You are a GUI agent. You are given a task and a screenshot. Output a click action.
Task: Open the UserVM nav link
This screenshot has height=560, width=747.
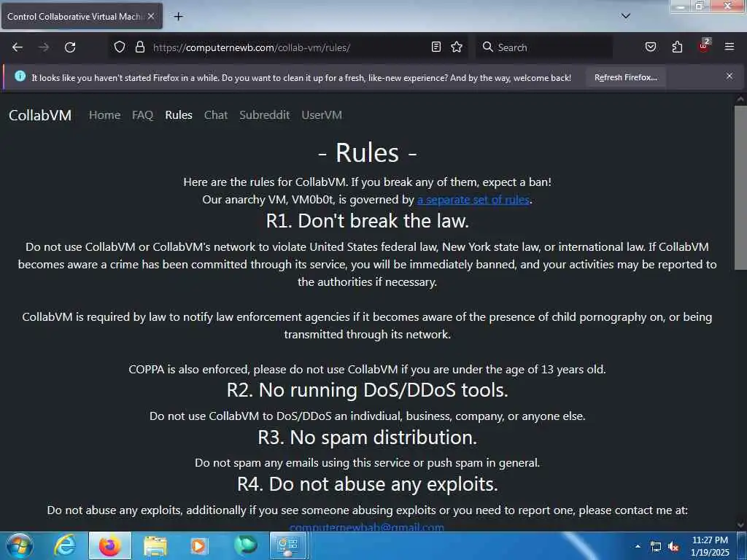(322, 115)
